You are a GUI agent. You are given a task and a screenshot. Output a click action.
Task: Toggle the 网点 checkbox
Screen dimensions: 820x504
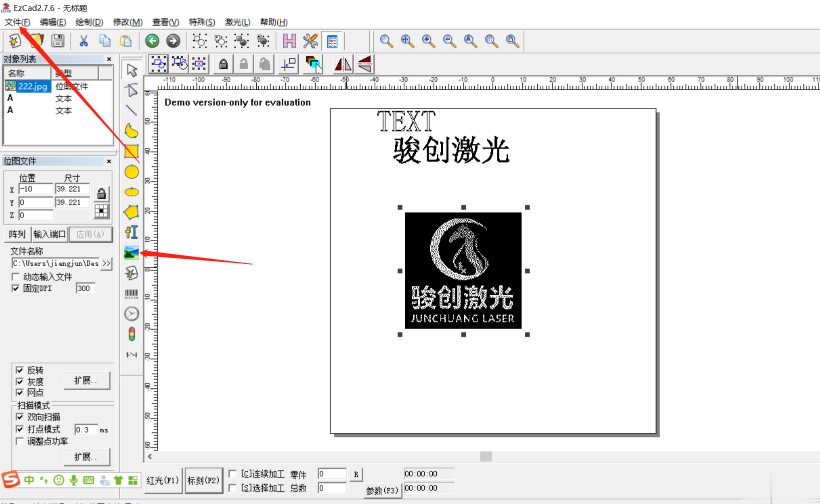pos(20,392)
